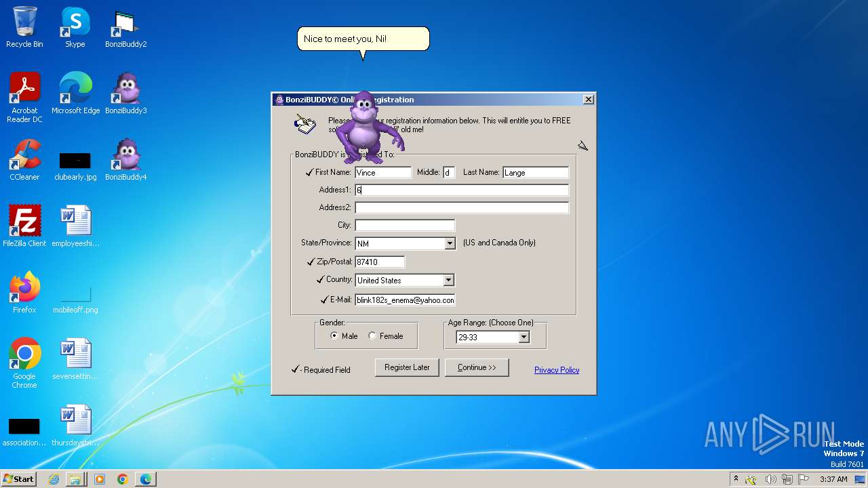The height and width of the screenshot is (488, 868).
Task: Click the City input field
Action: (405, 226)
